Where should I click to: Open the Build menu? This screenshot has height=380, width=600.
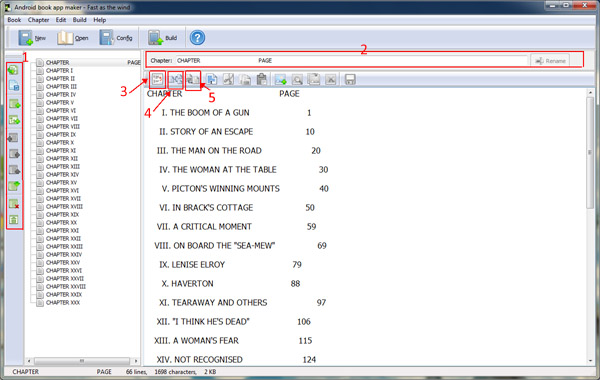[80, 20]
